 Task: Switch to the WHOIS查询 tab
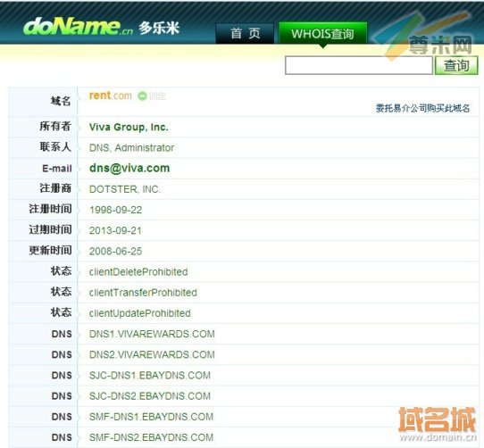coord(322,33)
